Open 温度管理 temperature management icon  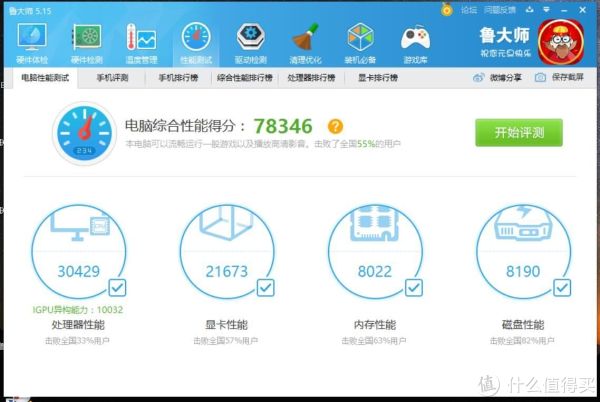[141, 42]
